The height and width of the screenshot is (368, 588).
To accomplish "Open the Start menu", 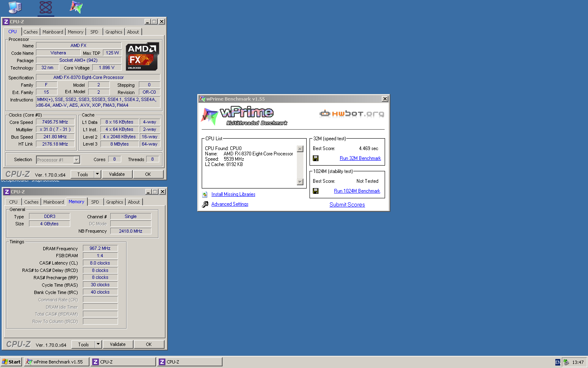I will [x=11, y=362].
